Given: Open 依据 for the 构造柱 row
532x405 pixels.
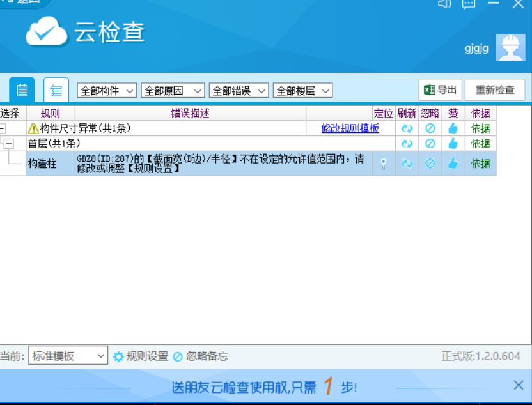Looking at the screenshot, I should [480, 164].
